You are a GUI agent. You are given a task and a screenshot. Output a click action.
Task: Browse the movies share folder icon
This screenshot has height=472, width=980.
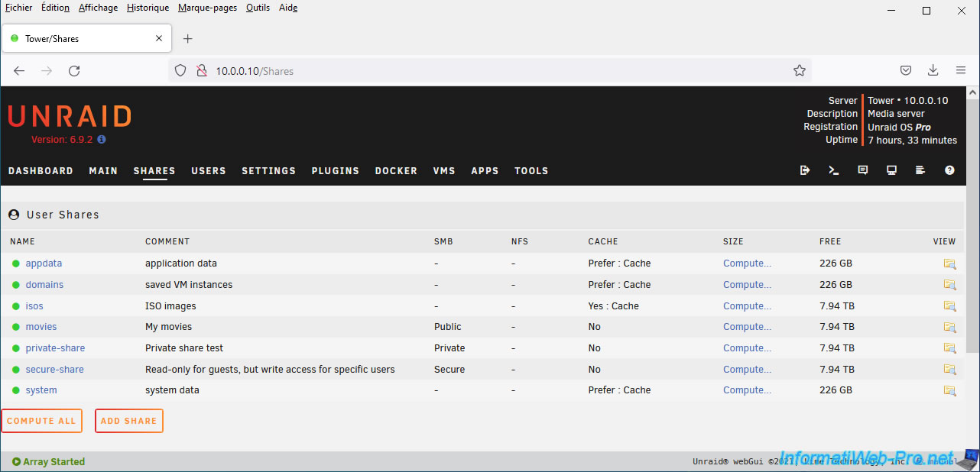click(949, 327)
